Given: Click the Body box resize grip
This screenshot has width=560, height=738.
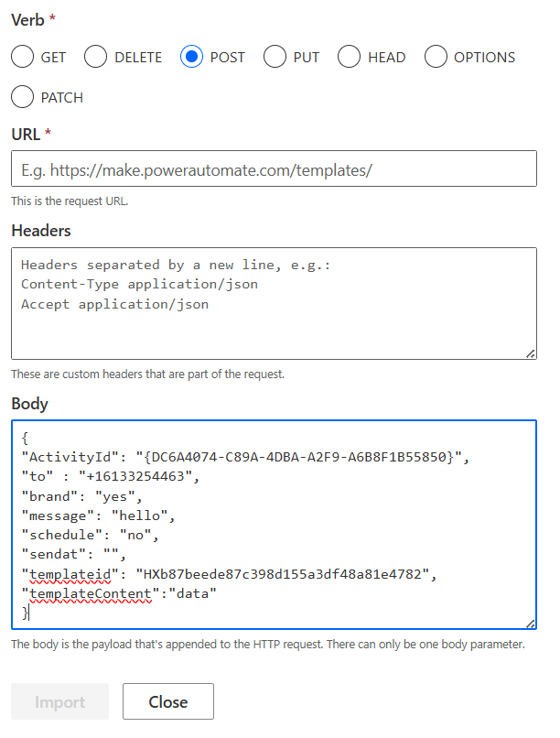Looking at the screenshot, I should coord(531,624).
